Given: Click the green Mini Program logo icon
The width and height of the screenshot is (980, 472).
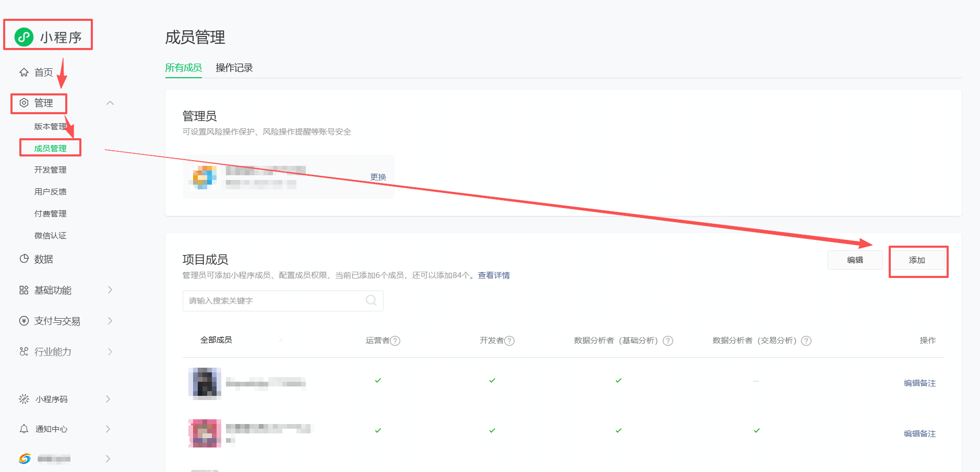Looking at the screenshot, I should 24,37.
